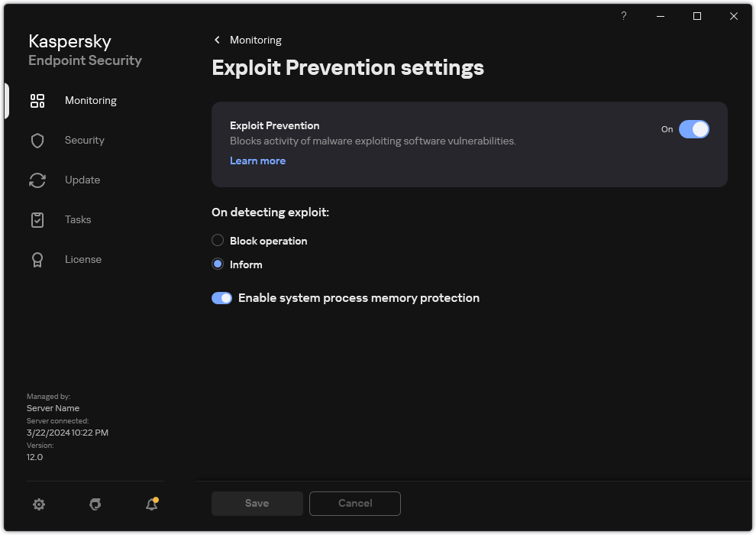
Task: Open the Update section icon
Action: (37, 180)
